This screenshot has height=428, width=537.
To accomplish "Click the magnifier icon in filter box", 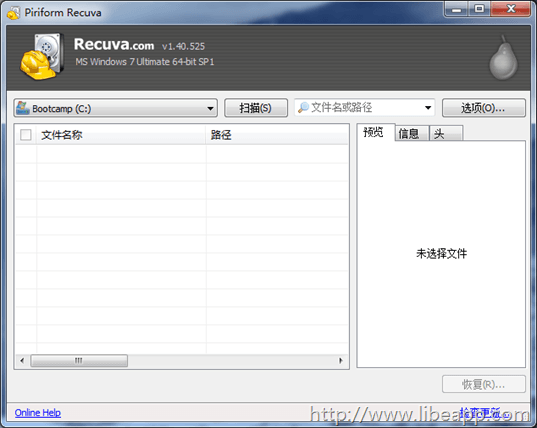I will 303,108.
